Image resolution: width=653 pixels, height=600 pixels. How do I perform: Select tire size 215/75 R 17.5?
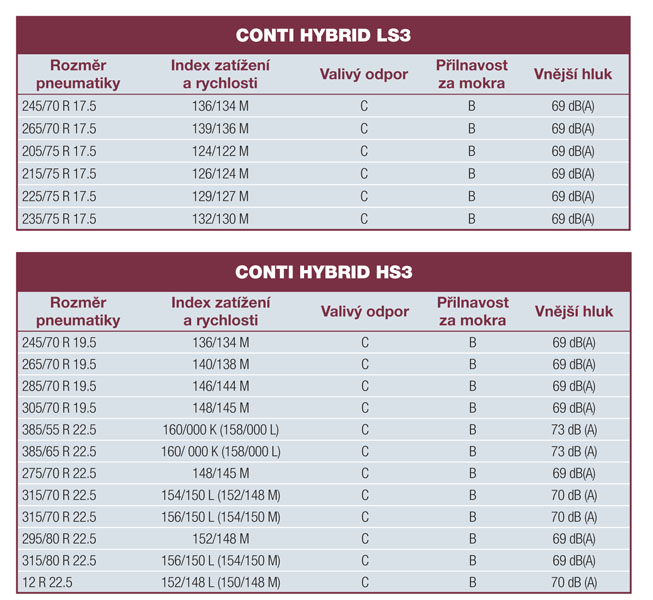(59, 174)
